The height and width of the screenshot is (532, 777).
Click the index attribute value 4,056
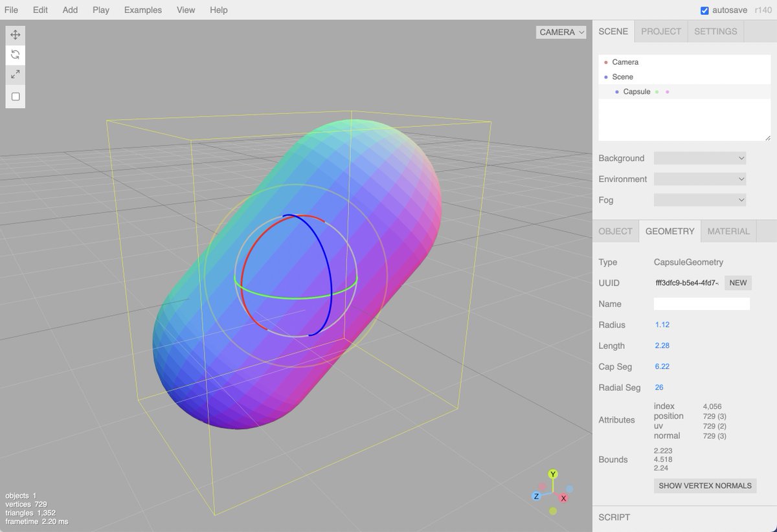pos(712,406)
